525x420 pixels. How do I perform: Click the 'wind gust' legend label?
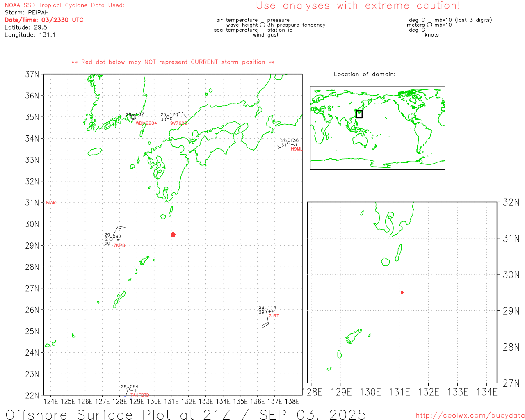tap(266, 35)
